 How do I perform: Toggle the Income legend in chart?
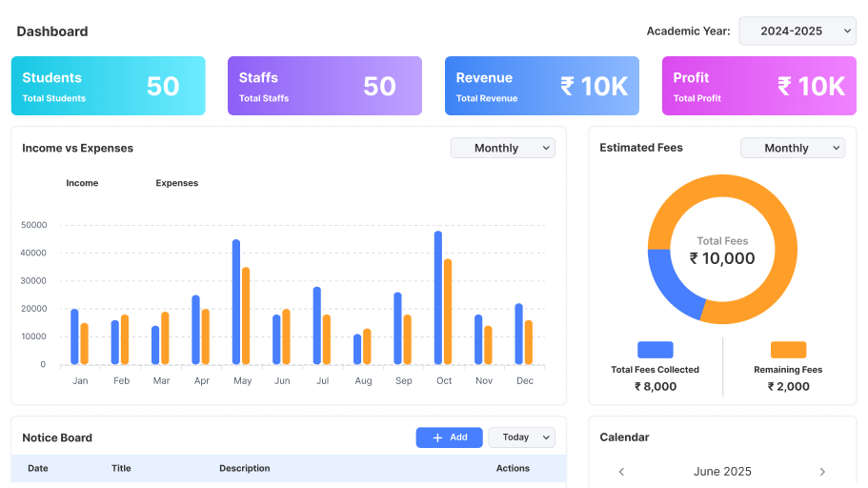[x=82, y=183]
